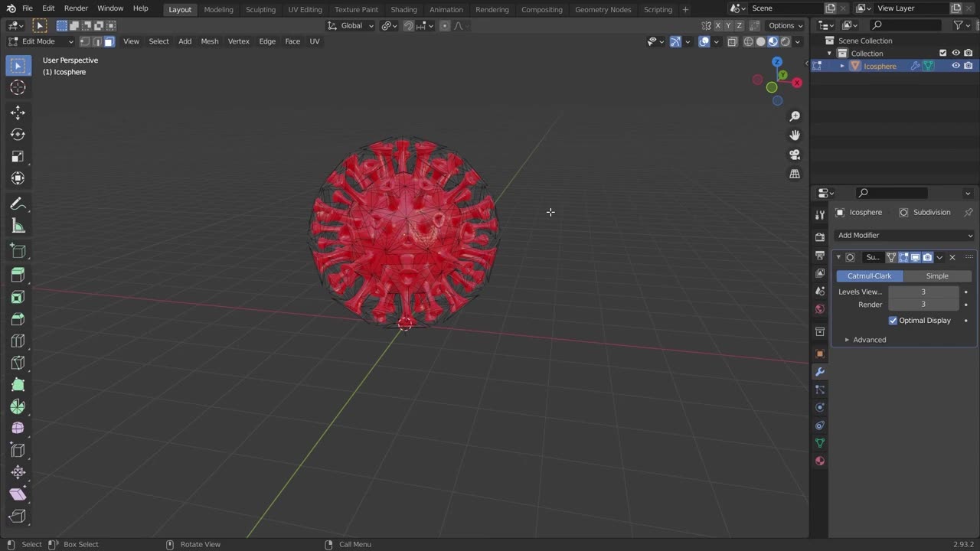
Task: Collapse the Subdivision modifier panel
Action: 838,257
